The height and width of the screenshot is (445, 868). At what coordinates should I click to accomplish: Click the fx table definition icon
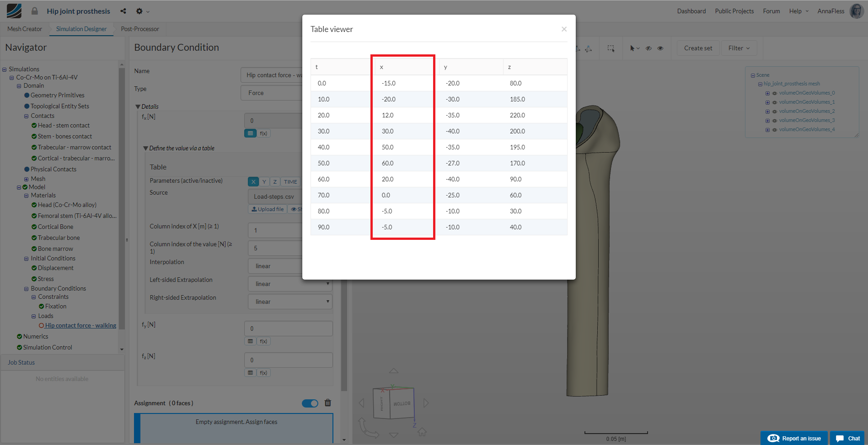click(250, 133)
